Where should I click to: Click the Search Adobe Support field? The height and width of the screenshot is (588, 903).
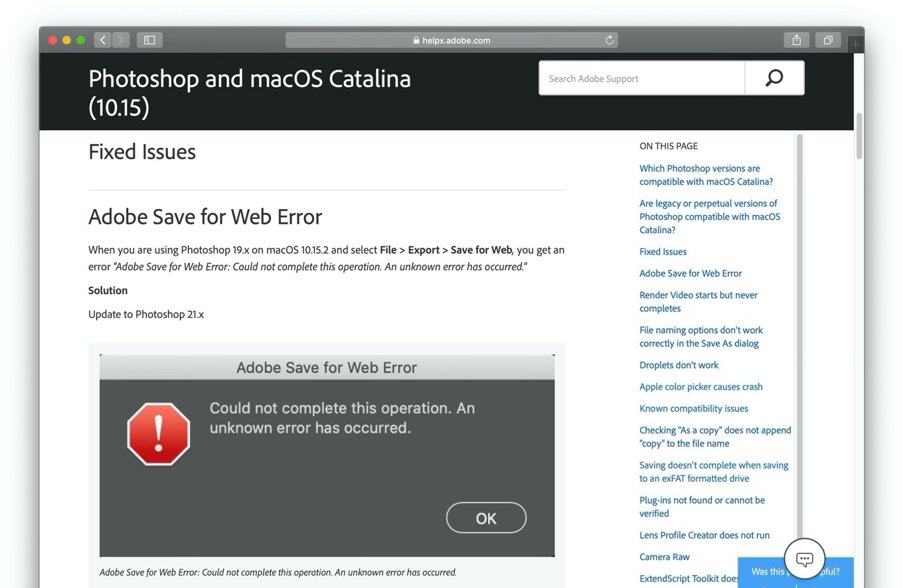click(x=642, y=78)
